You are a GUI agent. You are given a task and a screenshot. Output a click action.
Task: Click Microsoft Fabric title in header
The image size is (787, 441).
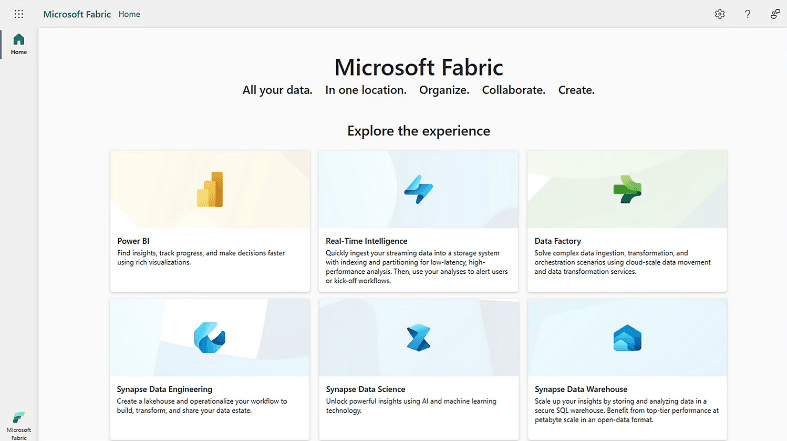77,14
